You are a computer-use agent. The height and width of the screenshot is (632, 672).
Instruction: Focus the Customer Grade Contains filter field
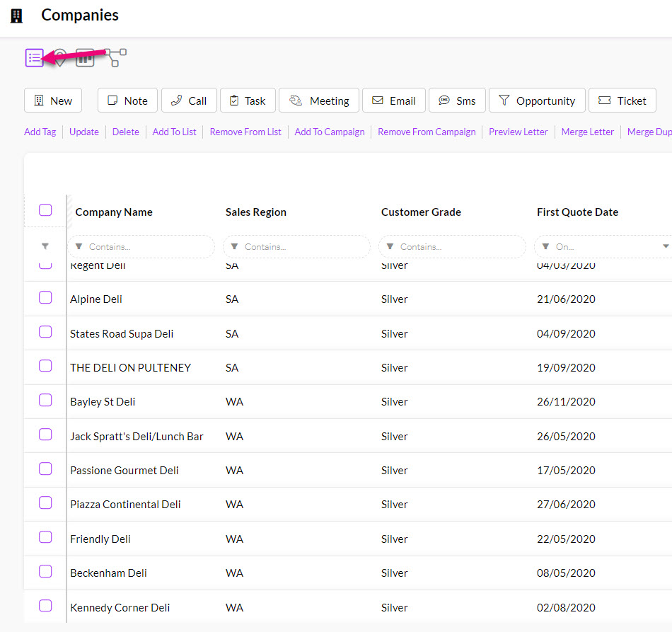[453, 246]
